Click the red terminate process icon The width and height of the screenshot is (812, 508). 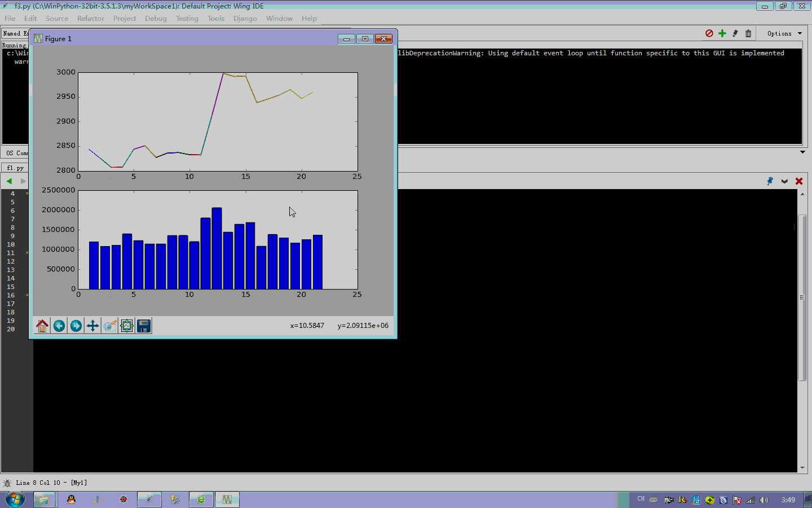click(709, 33)
